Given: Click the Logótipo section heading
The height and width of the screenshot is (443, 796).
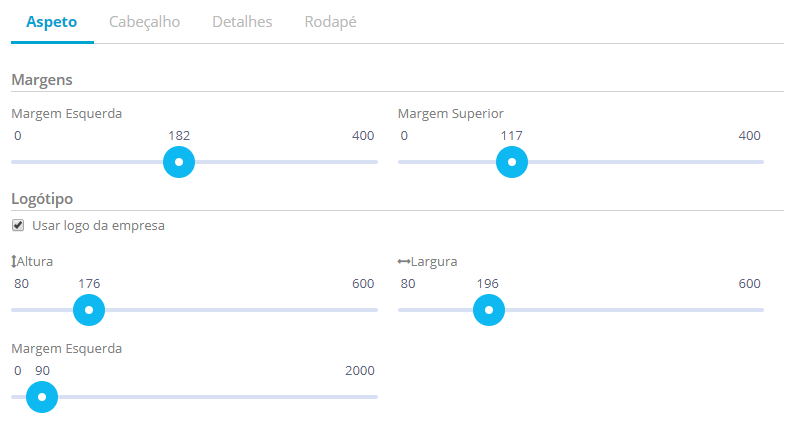Looking at the screenshot, I should click(x=42, y=198).
